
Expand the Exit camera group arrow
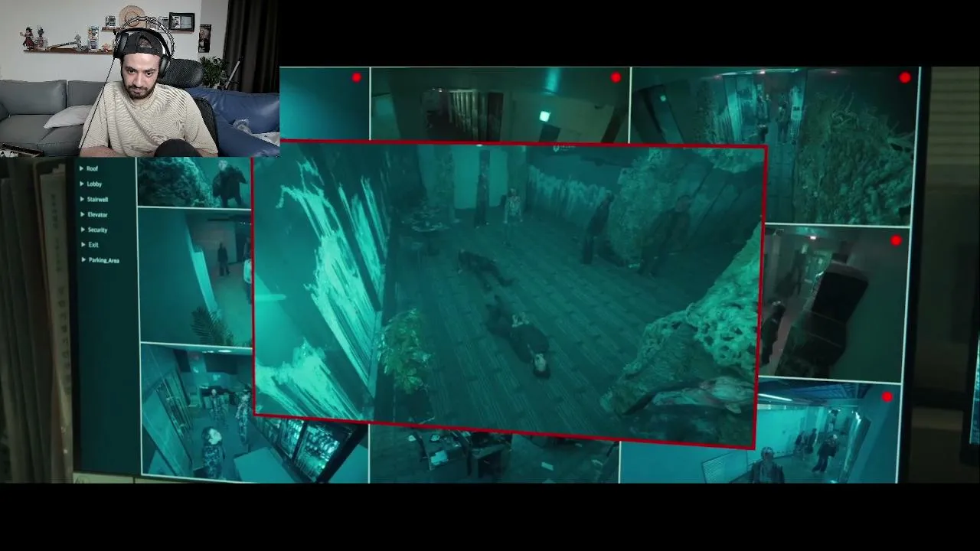82,245
